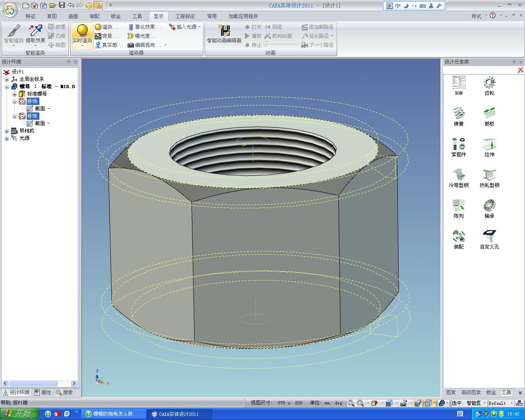Select 拉伸 extrude tool in library
The image size is (525, 420).
coord(489,147)
